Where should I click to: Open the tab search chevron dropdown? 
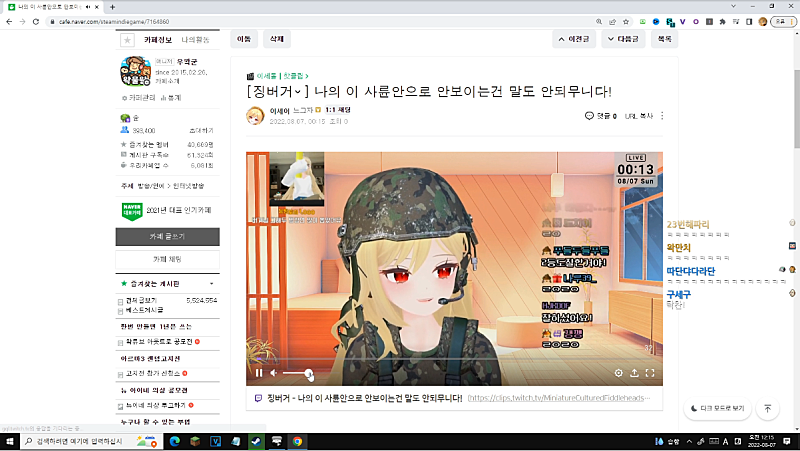coord(733,6)
